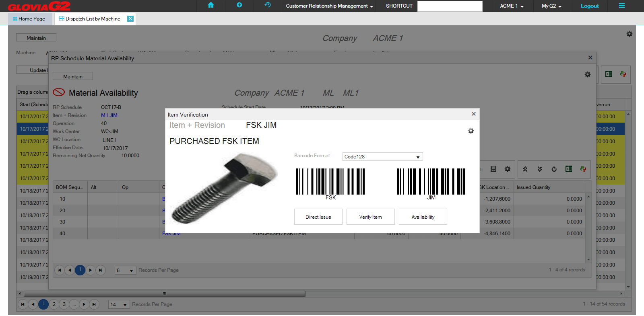Go to first page in Dispatch List pager

(x=23, y=304)
